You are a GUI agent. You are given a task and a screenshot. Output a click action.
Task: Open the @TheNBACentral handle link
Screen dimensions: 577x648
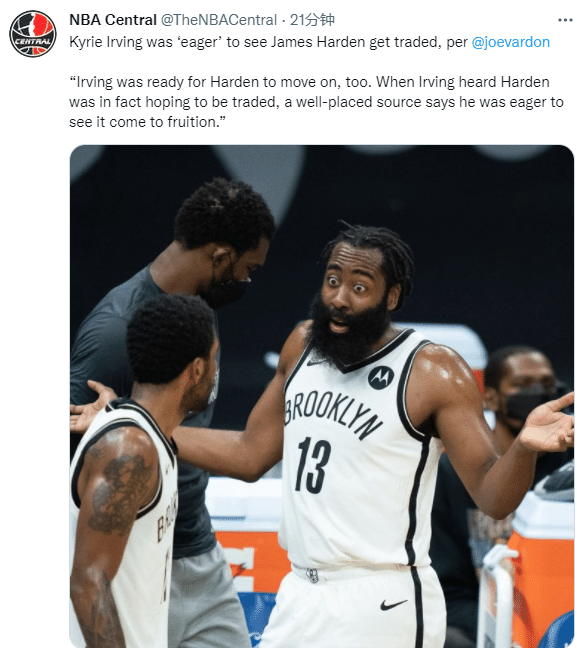point(219,20)
